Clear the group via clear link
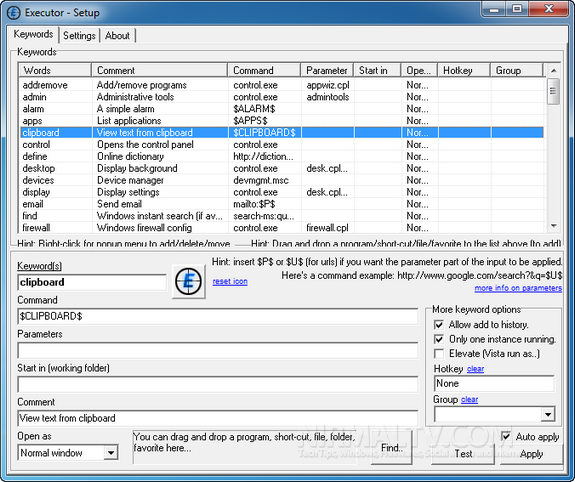The width and height of the screenshot is (575, 482). (x=469, y=399)
